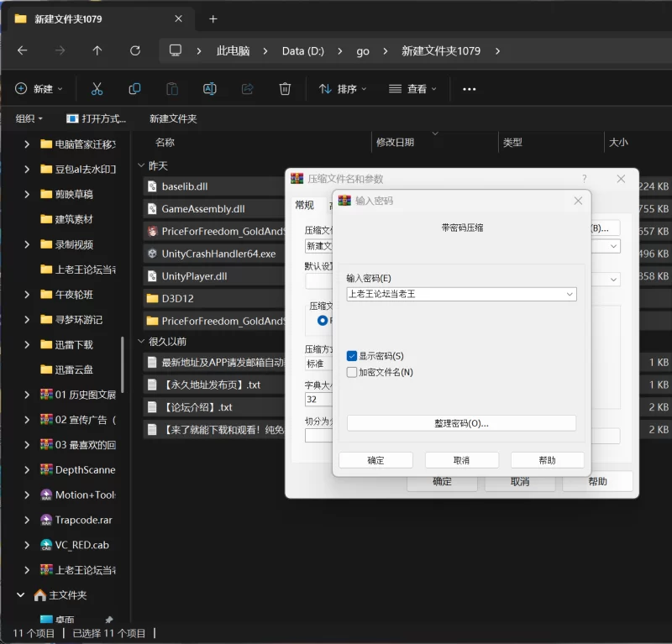Click the baselib.dll file icon
This screenshot has width=672, height=644.
(x=152, y=186)
